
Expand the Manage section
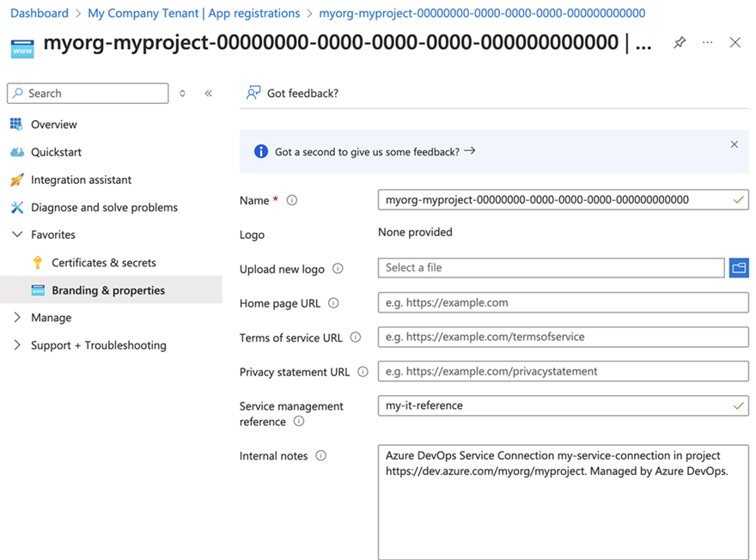coord(17,317)
